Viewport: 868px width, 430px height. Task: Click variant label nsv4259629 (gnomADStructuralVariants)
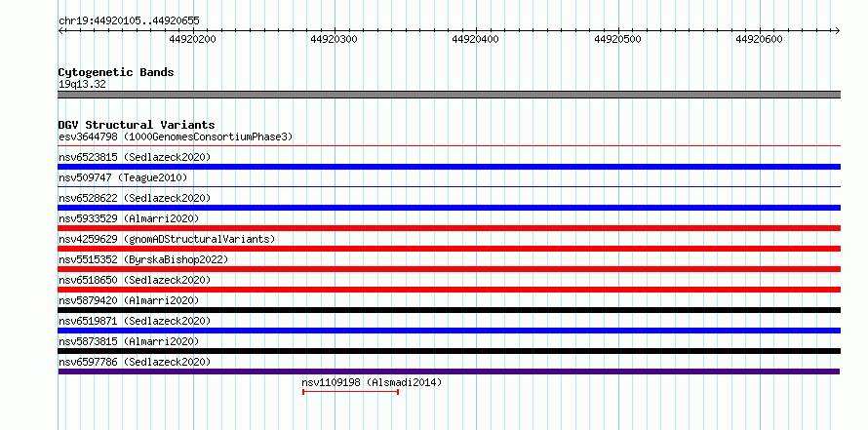(167, 239)
